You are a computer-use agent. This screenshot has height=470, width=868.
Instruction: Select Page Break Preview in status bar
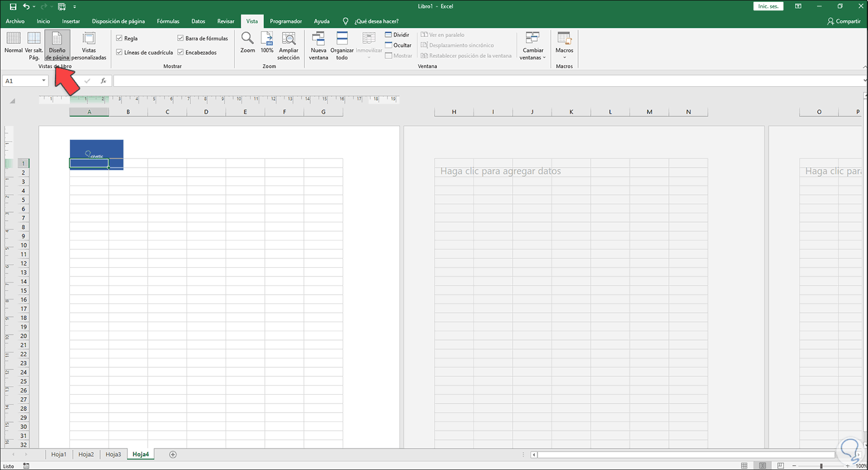click(x=781, y=465)
